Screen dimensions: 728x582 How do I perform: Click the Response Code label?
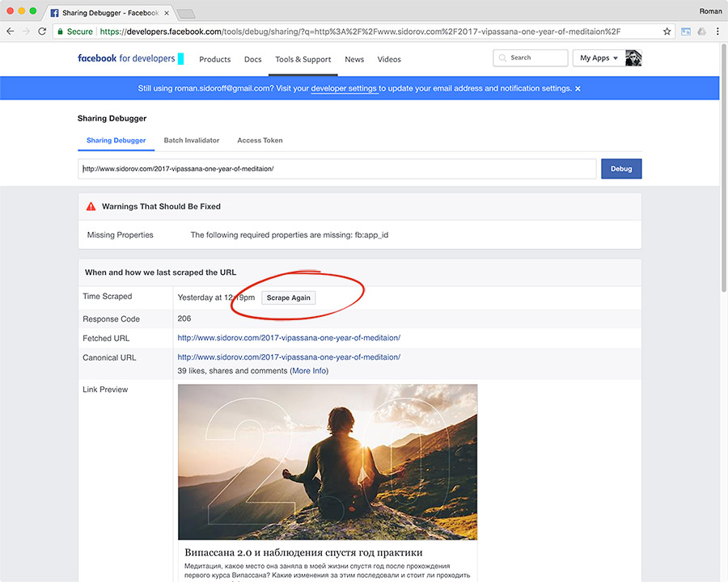(111, 318)
